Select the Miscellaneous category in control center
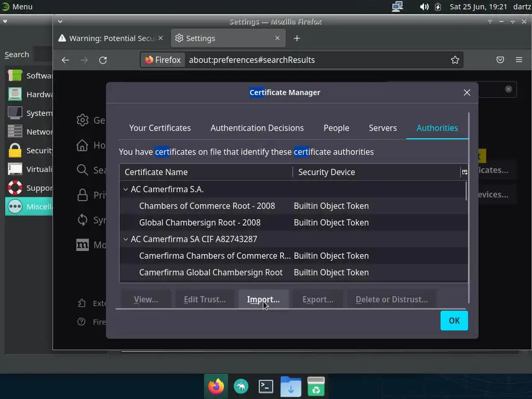 (29, 206)
